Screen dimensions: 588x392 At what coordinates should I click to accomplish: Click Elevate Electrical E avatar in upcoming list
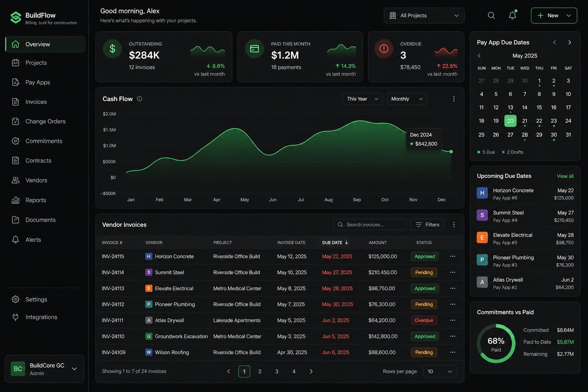coord(482,238)
